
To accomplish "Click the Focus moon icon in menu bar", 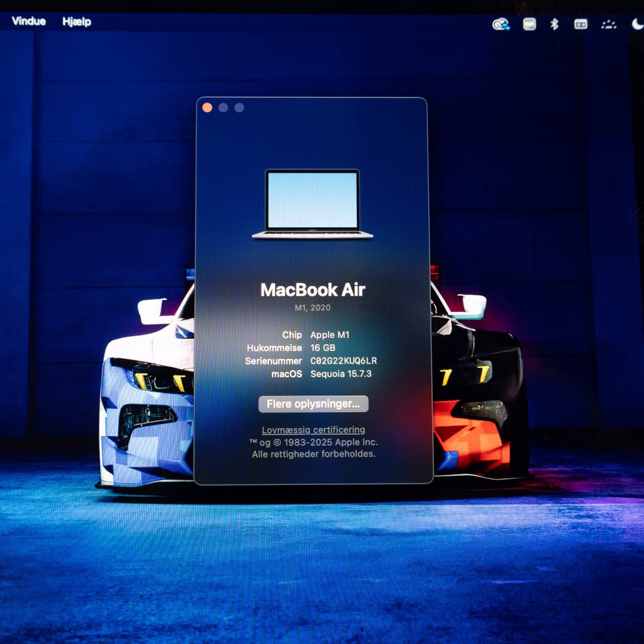I will [x=637, y=24].
